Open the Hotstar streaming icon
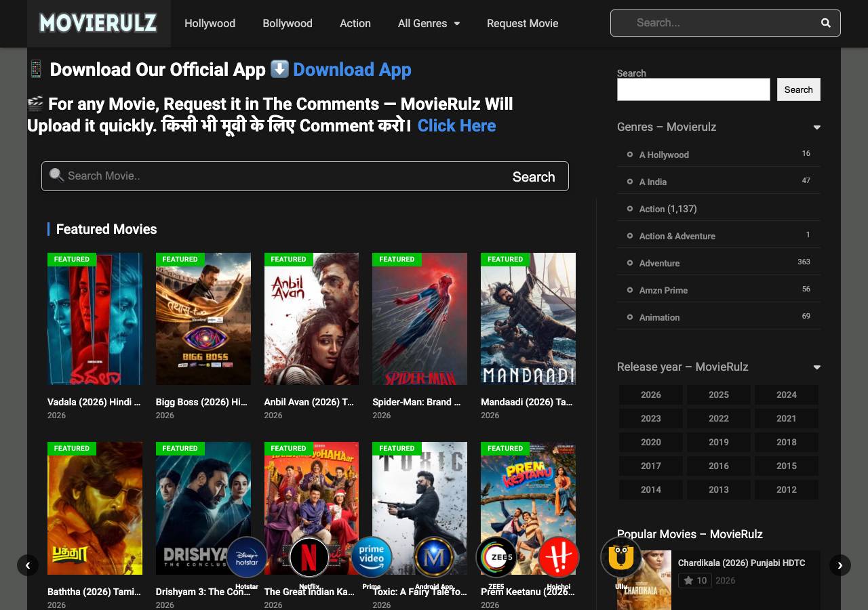868x610 pixels. [247, 558]
